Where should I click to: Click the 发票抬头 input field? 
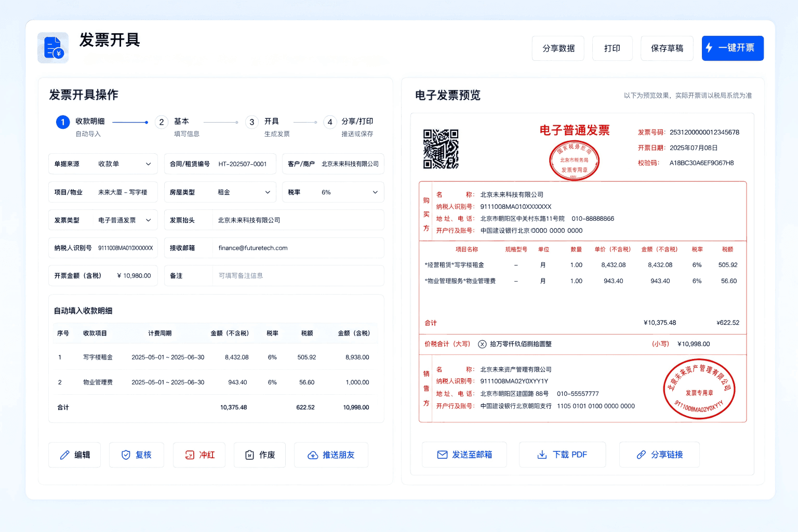274,220
